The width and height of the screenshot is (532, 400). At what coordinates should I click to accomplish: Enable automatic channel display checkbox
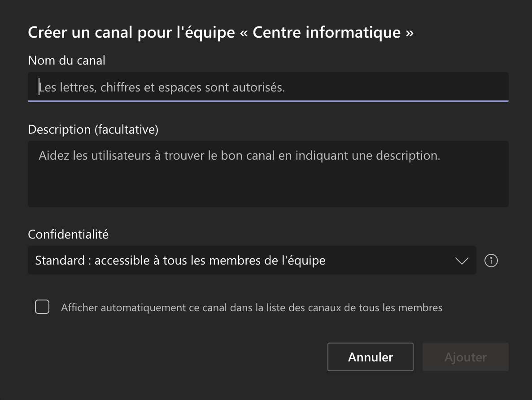pos(42,307)
